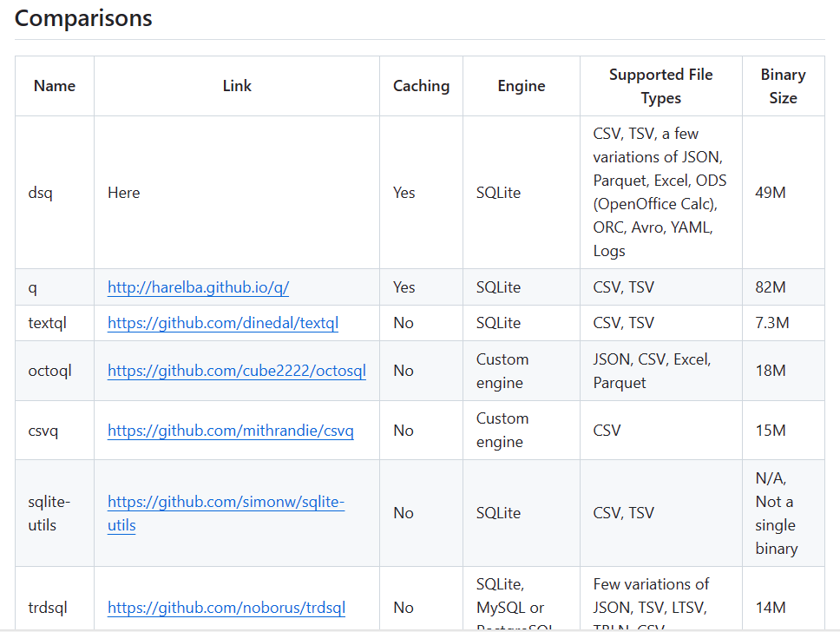
Task: Open the simonw/sqlite-utils GitHub link
Action: 226,502
